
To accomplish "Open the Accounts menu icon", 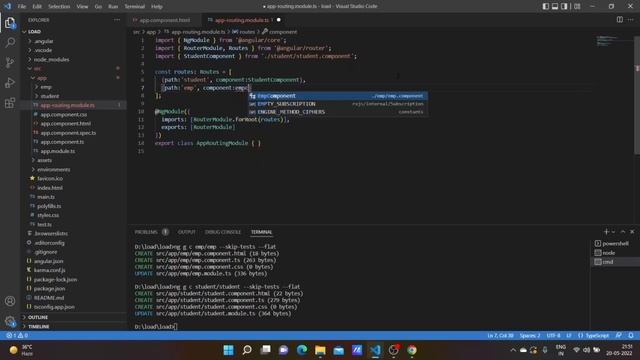I will point(10,301).
